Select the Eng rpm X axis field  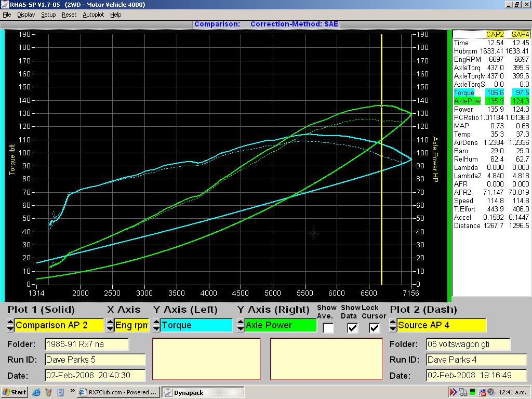(x=131, y=325)
